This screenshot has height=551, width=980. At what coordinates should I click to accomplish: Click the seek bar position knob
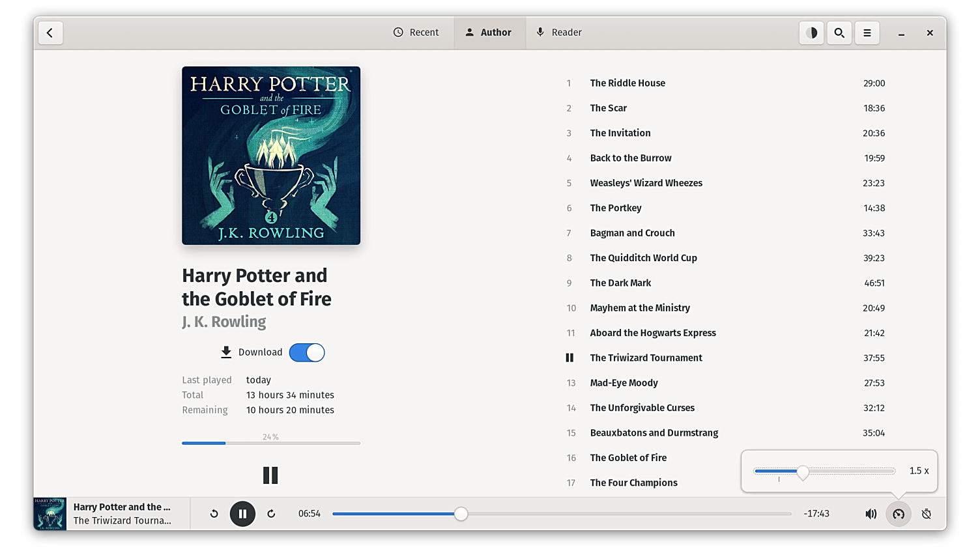tap(461, 514)
